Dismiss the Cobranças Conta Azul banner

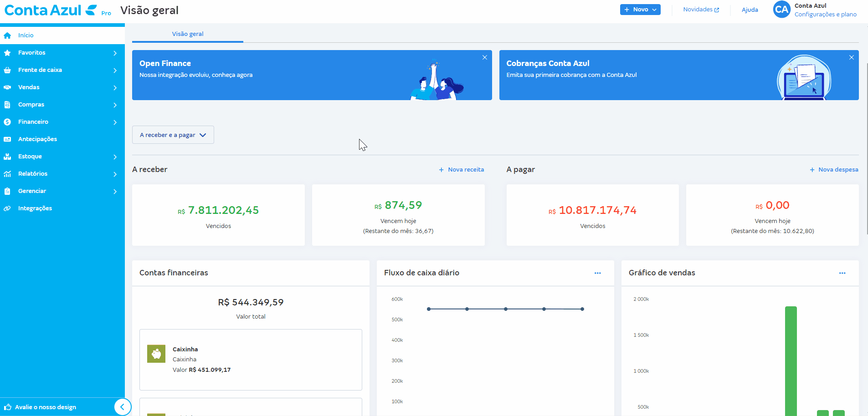851,57
